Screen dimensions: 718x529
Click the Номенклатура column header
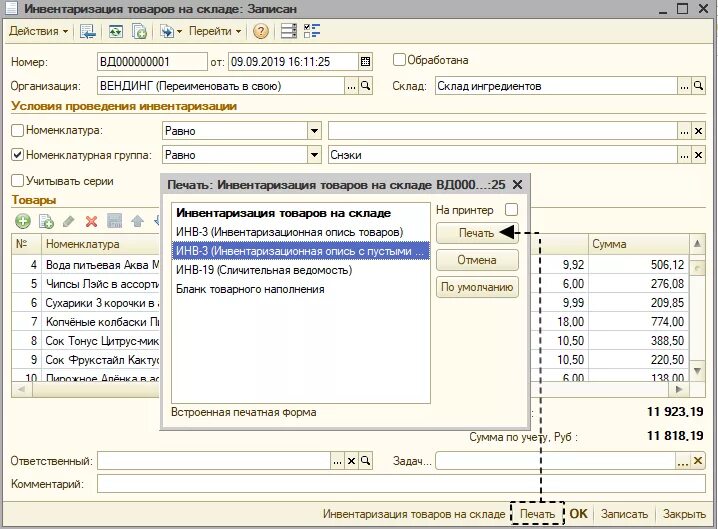100,244
